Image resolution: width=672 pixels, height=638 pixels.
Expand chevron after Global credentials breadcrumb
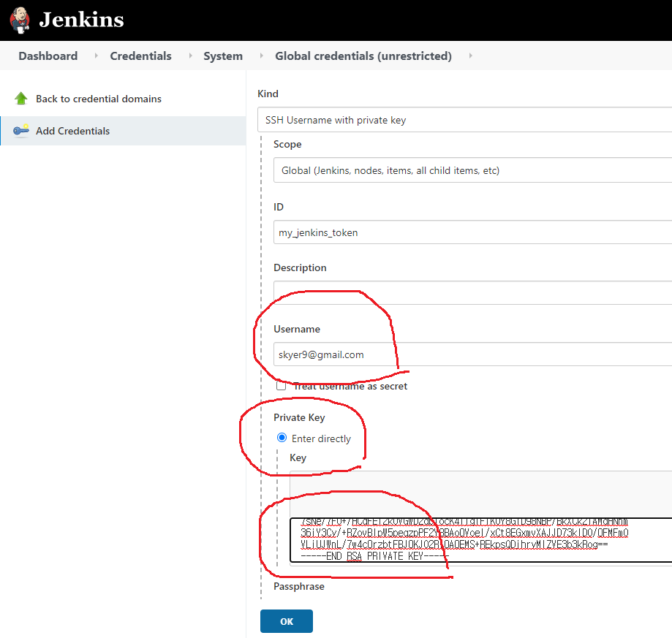click(471, 56)
